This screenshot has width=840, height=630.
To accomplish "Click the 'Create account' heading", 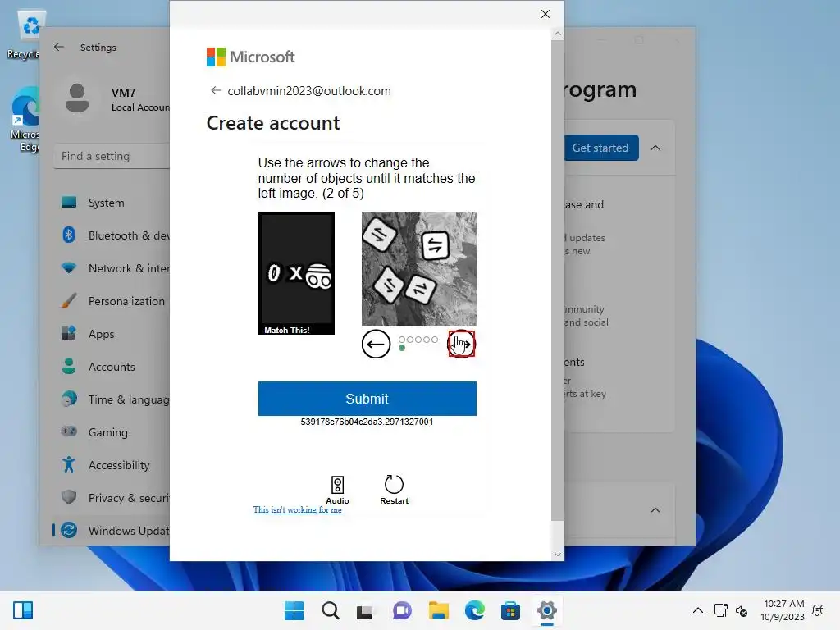I will [x=273, y=123].
